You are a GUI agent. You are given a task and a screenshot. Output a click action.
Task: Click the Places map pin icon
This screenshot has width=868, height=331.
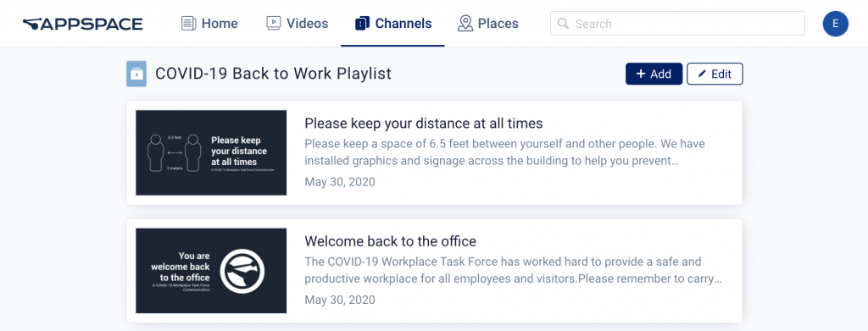[x=465, y=23]
